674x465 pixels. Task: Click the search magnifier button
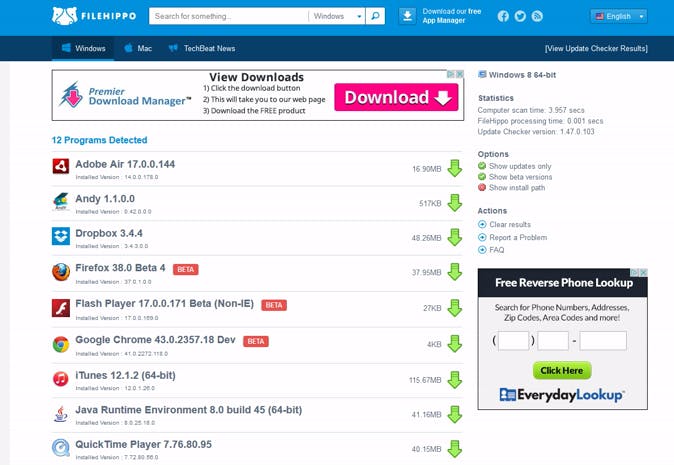click(375, 16)
